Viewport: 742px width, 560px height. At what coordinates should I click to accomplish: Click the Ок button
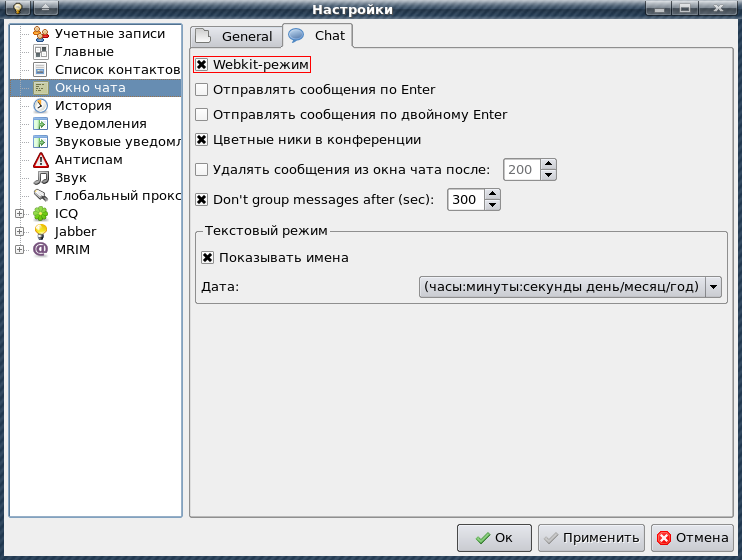(494, 538)
